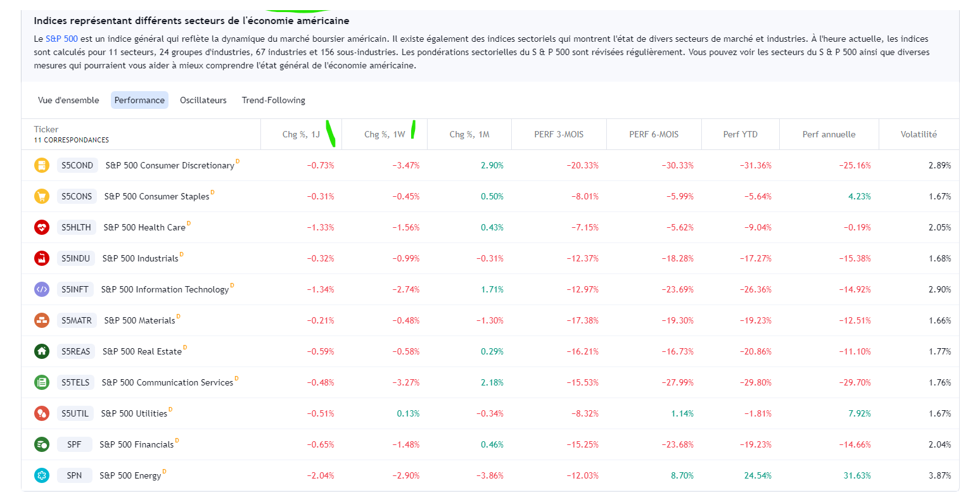Click the Materials bricks icon
The image size is (980, 495).
[42, 320]
